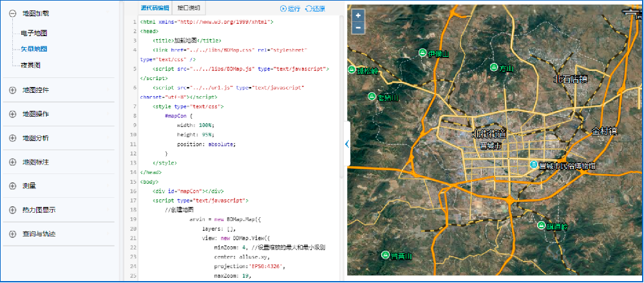Screen dimensions: 644x283
Task: Expand the 热力图显示 section
Action: tap(12, 210)
